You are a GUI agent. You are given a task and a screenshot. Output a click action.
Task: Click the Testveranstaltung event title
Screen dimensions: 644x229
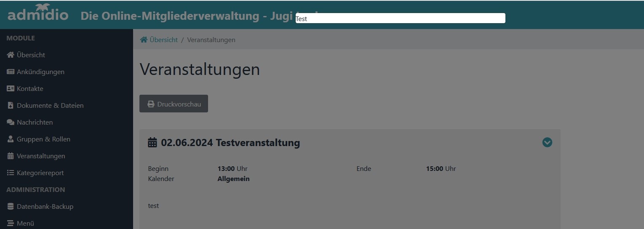(230, 142)
